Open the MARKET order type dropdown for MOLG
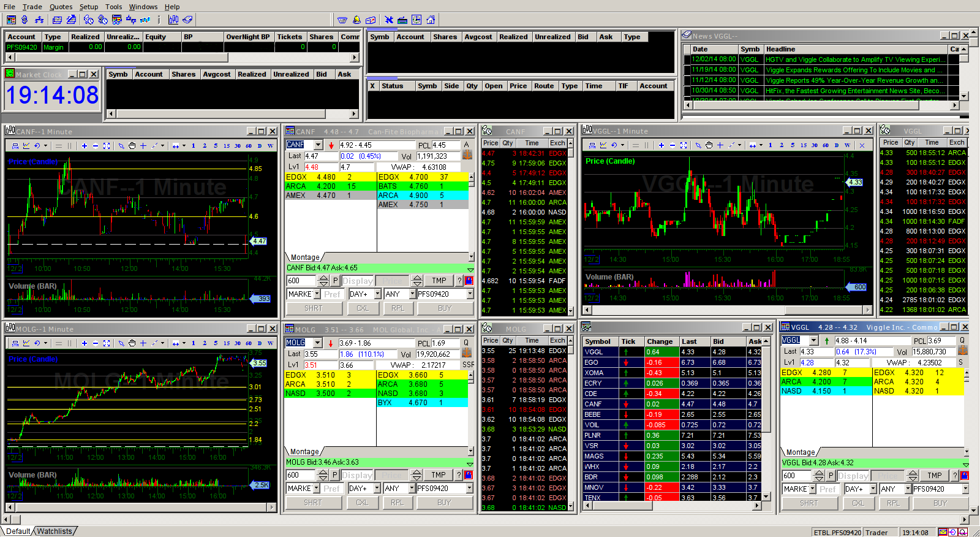The image size is (980, 537). [x=316, y=489]
